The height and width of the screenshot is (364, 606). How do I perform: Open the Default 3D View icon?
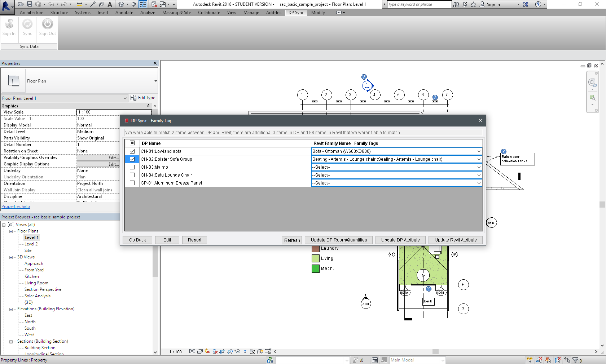[121, 4]
